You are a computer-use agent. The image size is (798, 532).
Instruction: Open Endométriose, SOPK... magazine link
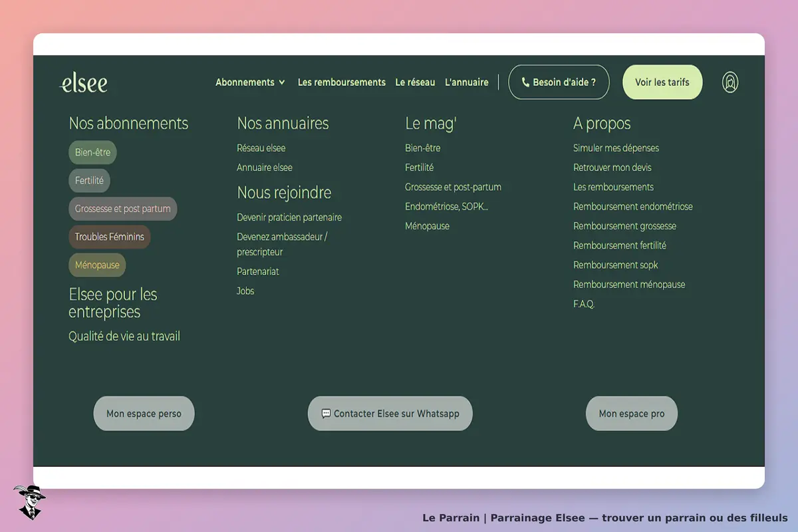click(446, 206)
